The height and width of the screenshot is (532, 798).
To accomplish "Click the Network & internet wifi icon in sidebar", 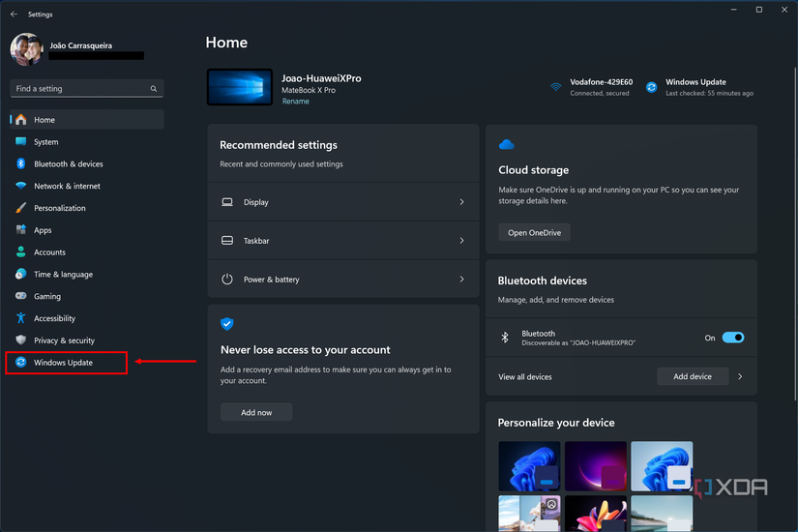I will pyautogui.click(x=21, y=186).
